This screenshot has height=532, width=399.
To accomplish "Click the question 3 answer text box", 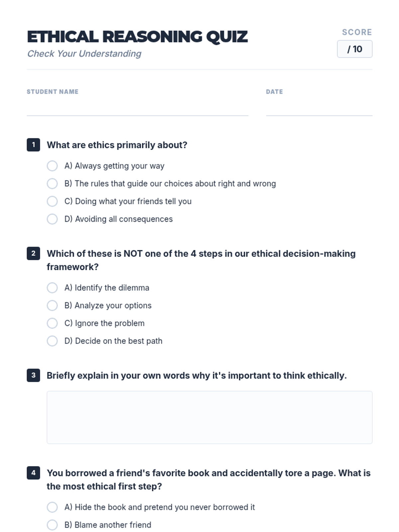I will pyautogui.click(x=209, y=417).
